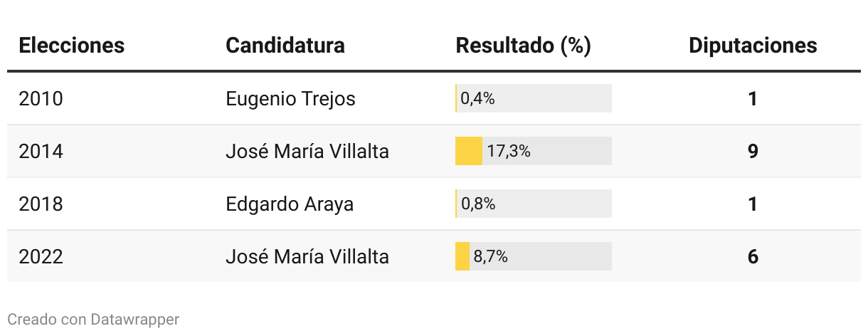Click the 2010 election year cell
Image resolution: width=868 pixels, height=336 pixels.
click(x=41, y=98)
